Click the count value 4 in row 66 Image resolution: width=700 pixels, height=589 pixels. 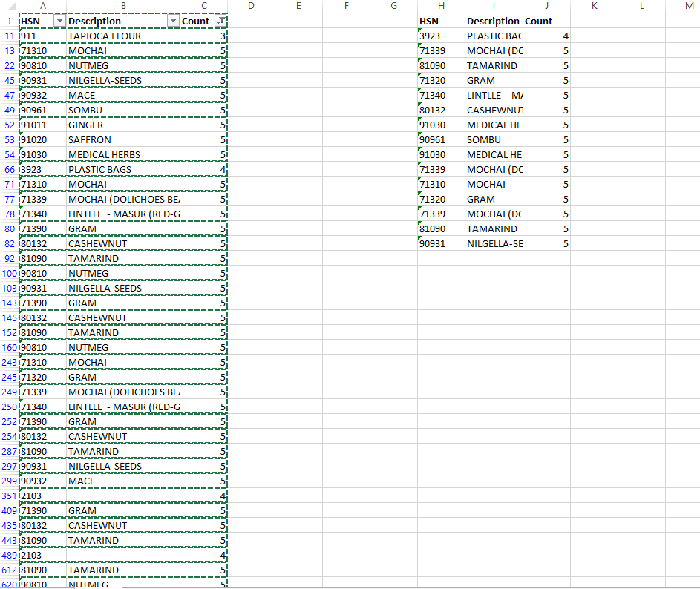(x=204, y=170)
